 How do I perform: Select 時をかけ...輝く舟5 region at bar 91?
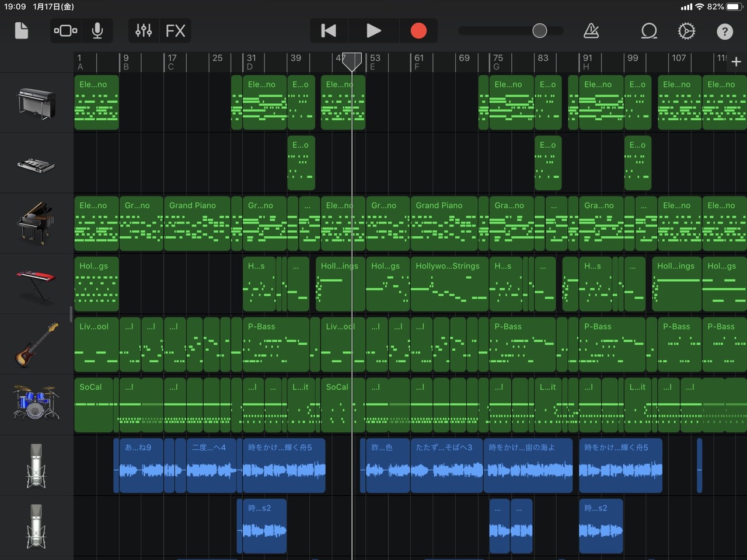coord(621,466)
